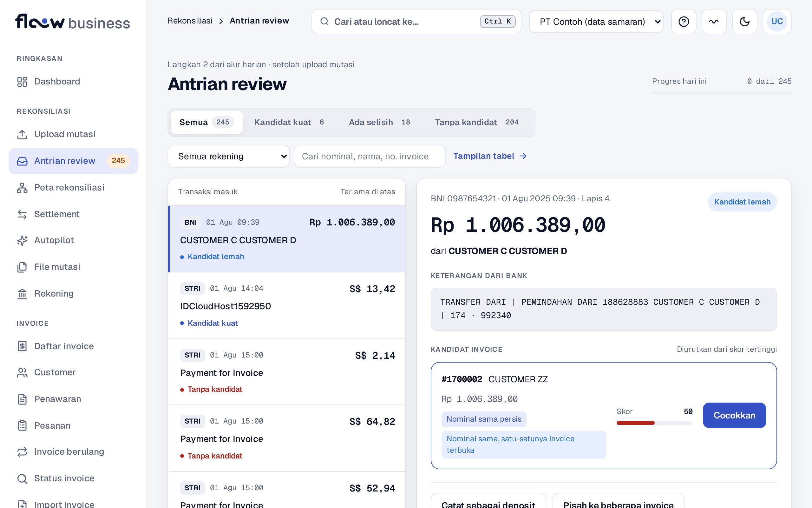Viewport: 812px width, 508px height.
Task: Switch to the Semua tab
Action: [x=206, y=122]
